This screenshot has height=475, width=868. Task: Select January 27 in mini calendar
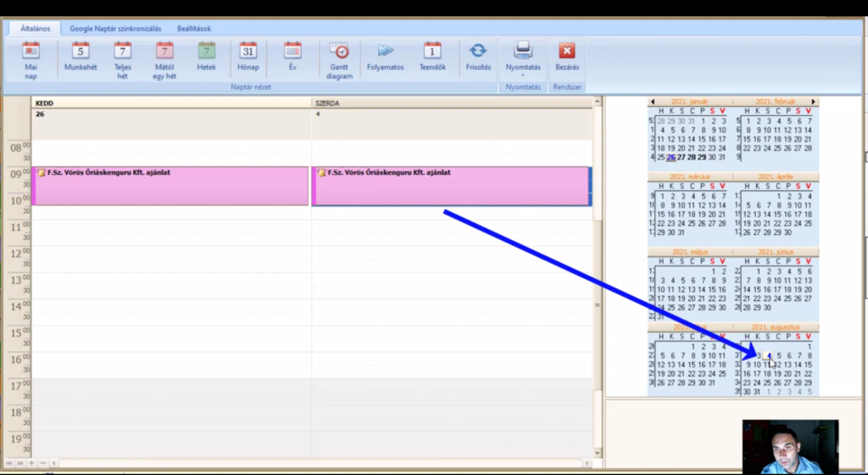[x=681, y=157]
